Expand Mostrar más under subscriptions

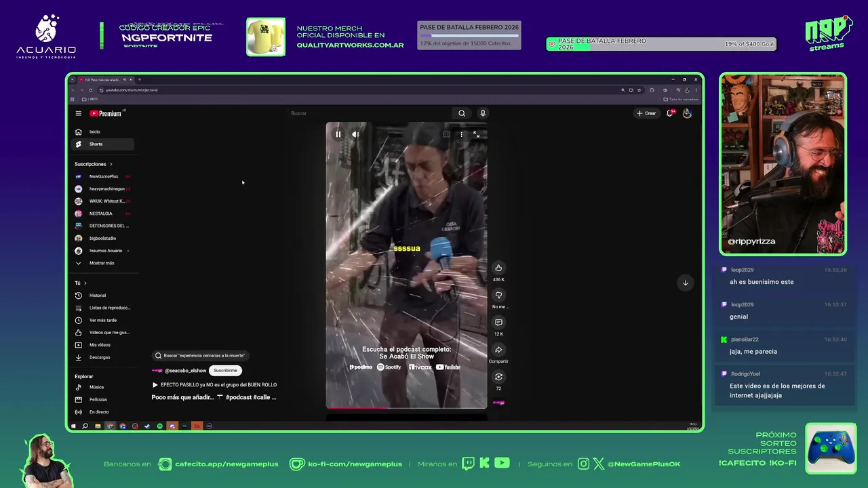click(x=102, y=263)
